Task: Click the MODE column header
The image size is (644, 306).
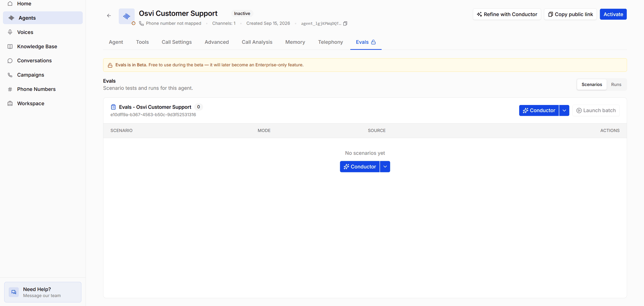Action: 264,131
